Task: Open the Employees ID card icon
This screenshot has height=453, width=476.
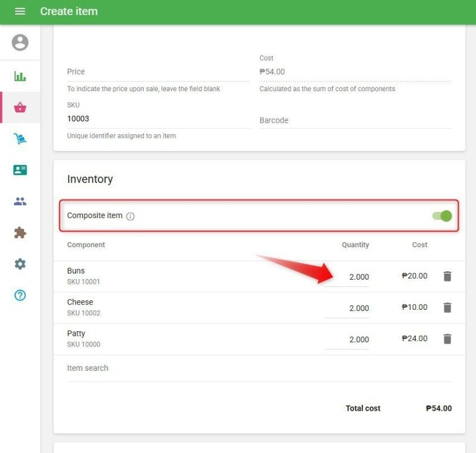Action: [20, 170]
